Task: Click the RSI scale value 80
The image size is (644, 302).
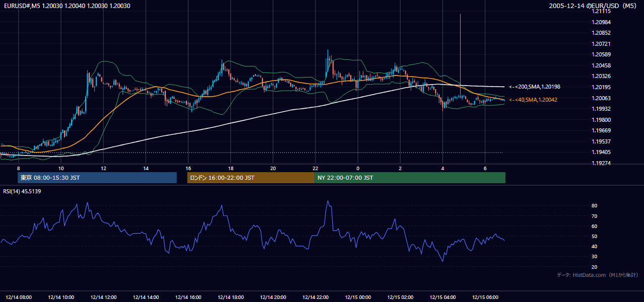Action: click(595, 206)
